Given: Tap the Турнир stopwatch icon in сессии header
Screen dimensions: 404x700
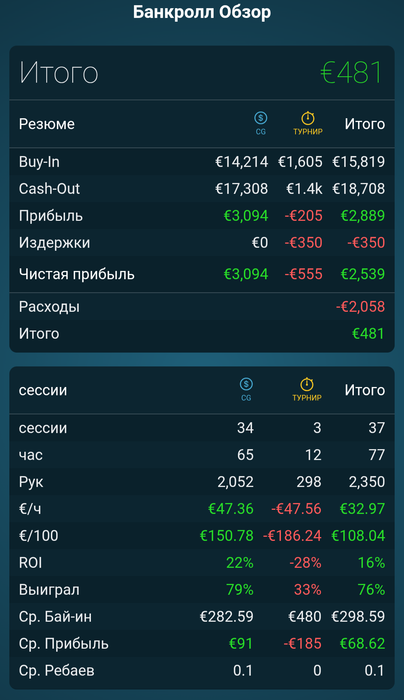Looking at the screenshot, I should point(307,384).
